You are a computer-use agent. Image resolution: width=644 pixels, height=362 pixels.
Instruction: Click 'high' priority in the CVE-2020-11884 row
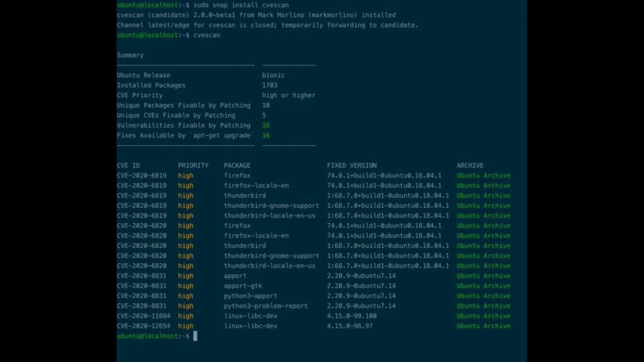click(x=186, y=316)
